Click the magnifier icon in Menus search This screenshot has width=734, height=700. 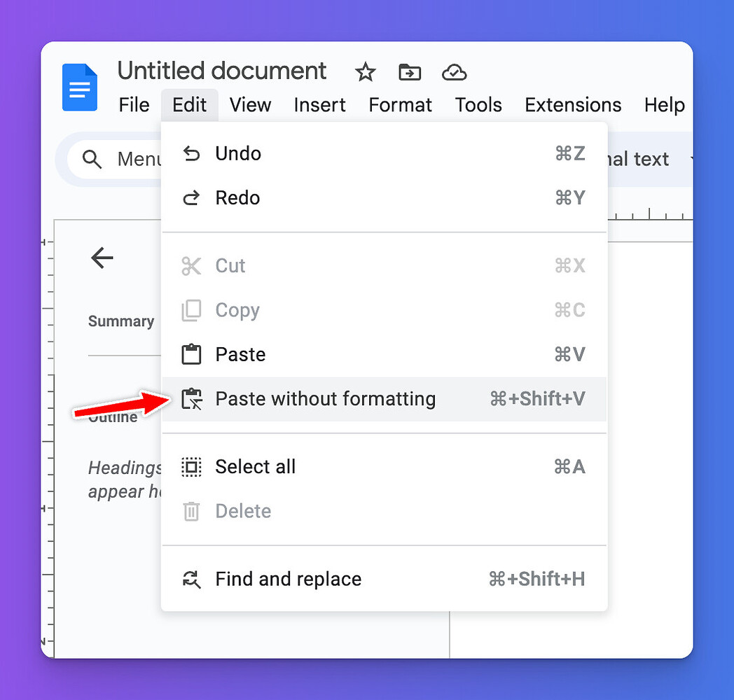[92, 160]
